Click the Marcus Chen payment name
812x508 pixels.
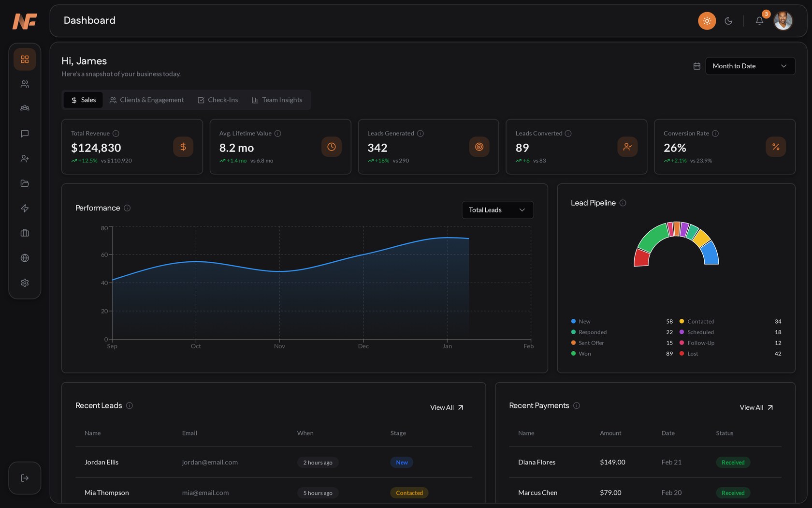[x=538, y=493]
